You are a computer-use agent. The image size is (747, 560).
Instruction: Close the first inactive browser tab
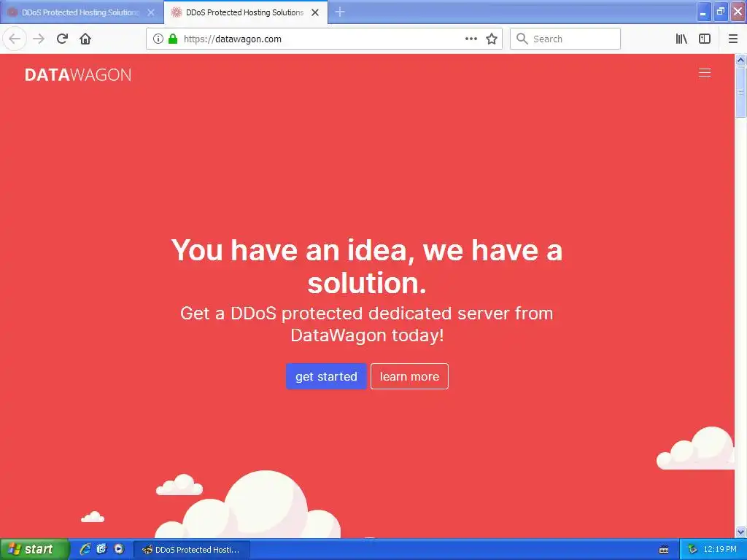[151, 12]
